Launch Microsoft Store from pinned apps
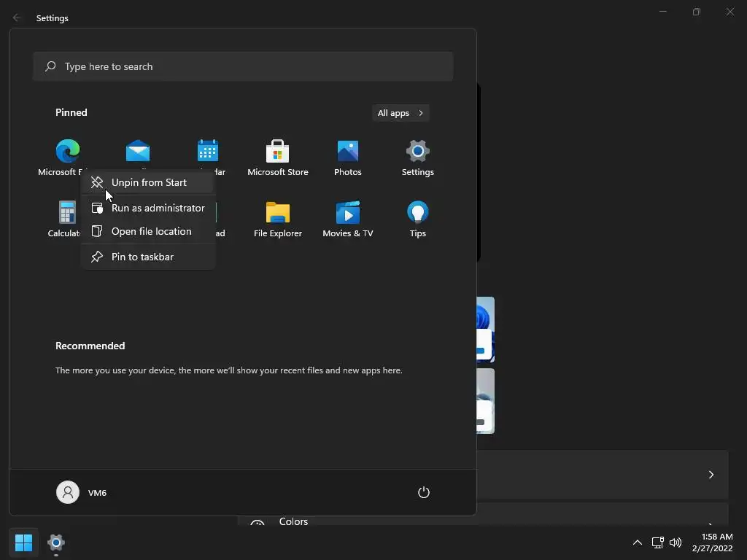Viewport: 747px width, 560px height. click(278, 157)
